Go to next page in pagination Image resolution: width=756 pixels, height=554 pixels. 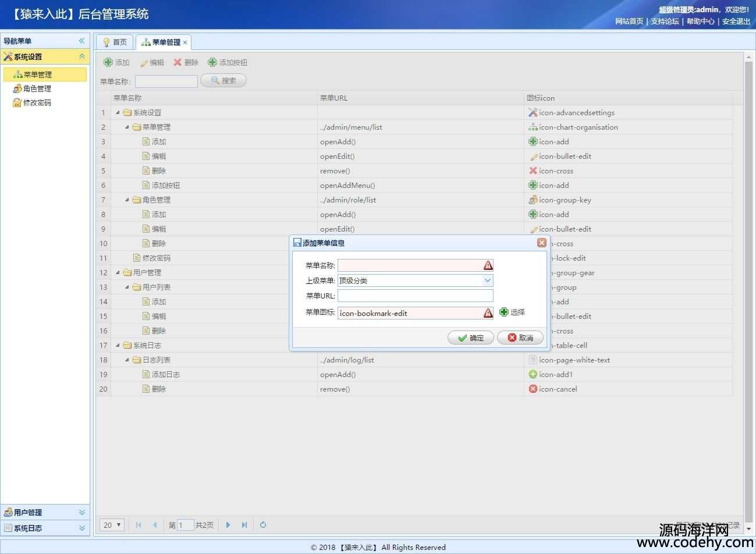[228, 525]
